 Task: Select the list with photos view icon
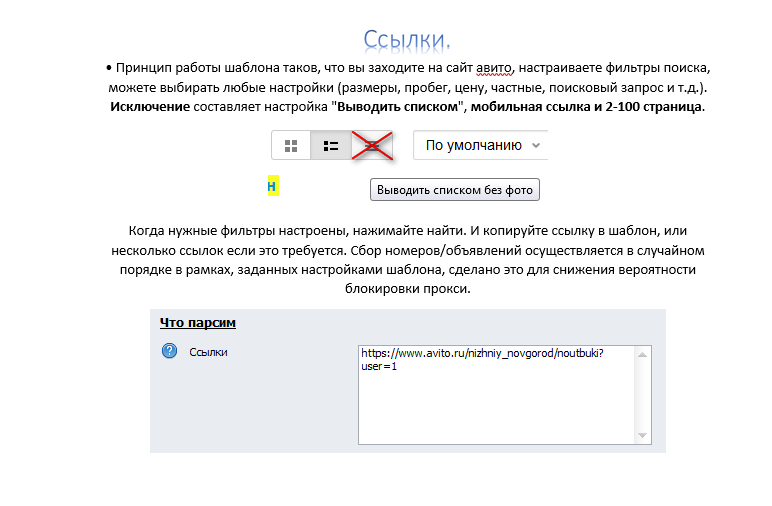pyautogui.click(x=331, y=146)
